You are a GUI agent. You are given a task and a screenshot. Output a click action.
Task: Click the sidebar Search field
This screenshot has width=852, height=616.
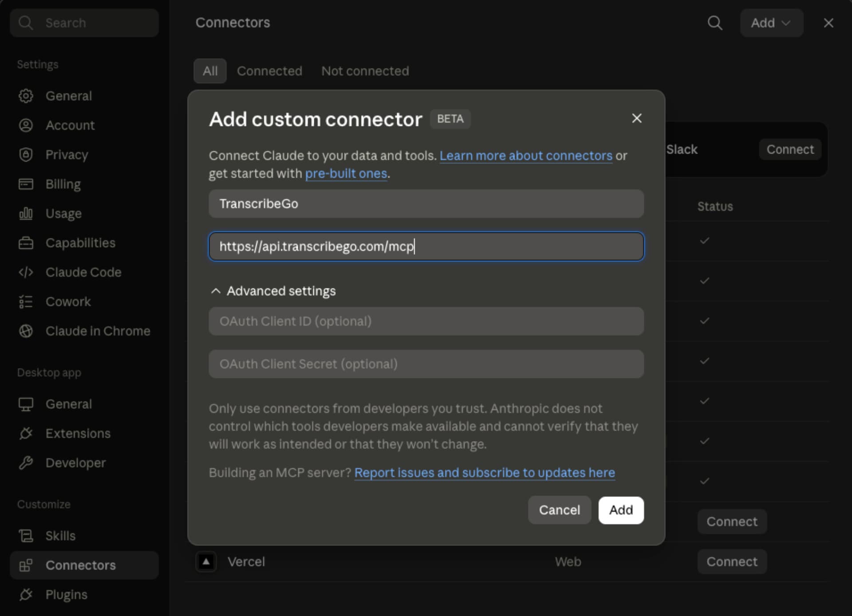(x=84, y=23)
